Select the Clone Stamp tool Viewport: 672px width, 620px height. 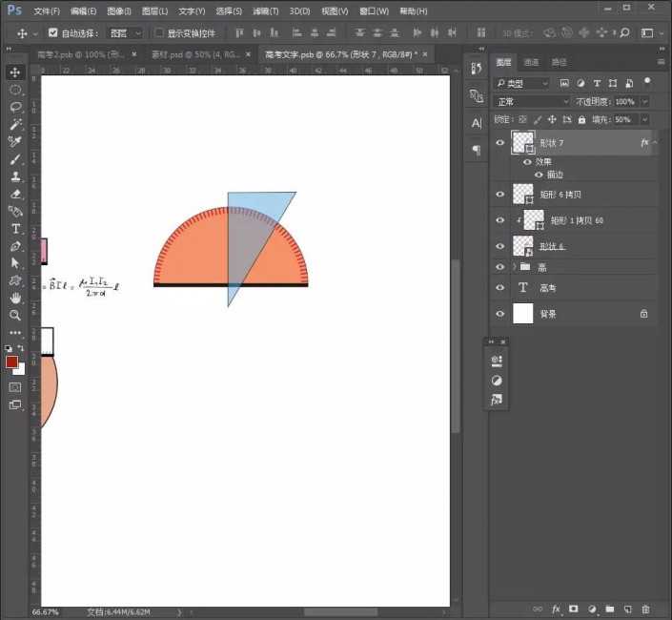pos(15,176)
